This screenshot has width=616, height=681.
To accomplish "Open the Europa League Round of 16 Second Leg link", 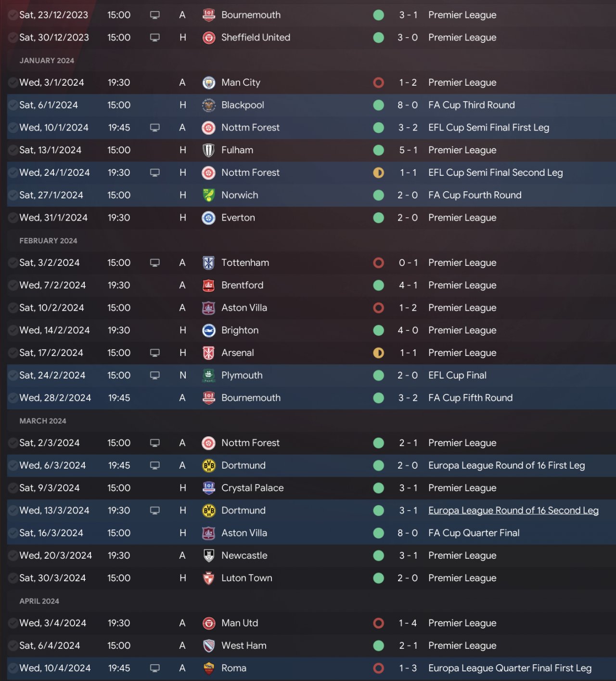I will coord(513,511).
